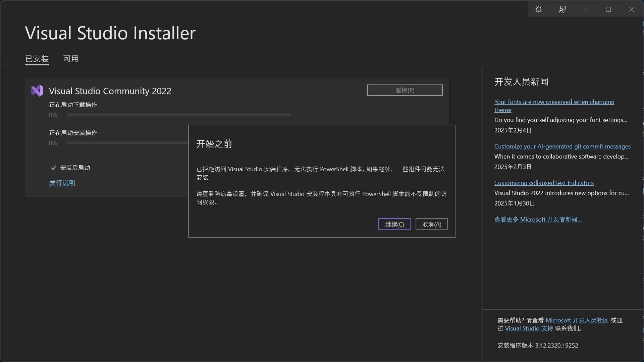Open the theme settings sun icon
Screen dimensions: 644x362
pos(539,9)
